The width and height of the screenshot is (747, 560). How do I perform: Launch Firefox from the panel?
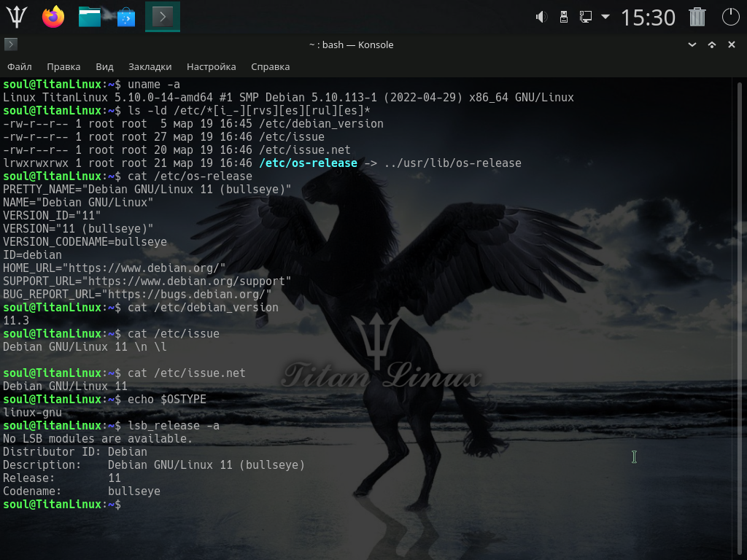click(x=53, y=17)
